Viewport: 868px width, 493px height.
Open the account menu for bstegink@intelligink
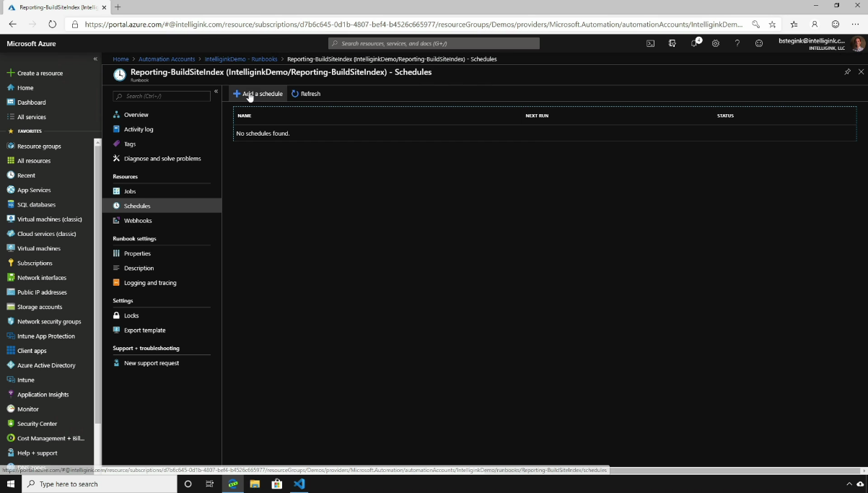click(821, 43)
